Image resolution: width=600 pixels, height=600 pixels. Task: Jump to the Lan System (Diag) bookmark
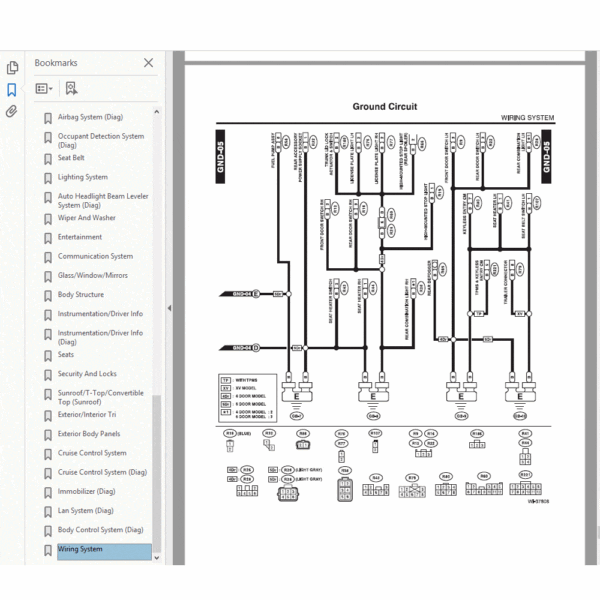click(86, 510)
